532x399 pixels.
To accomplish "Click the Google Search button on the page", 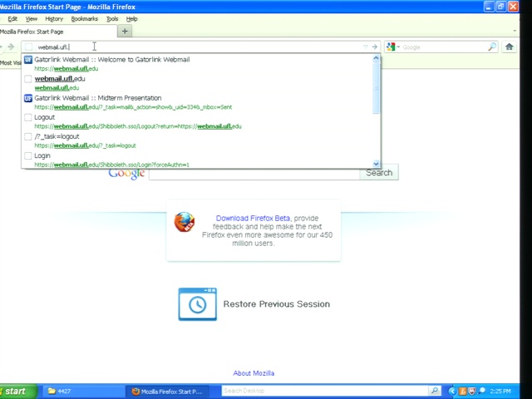I will pyautogui.click(x=379, y=172).
